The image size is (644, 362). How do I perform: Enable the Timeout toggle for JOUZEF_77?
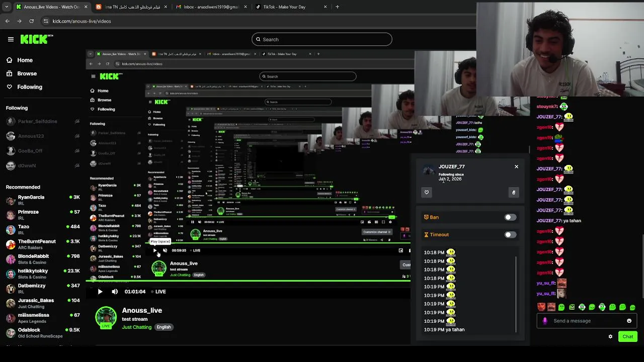[510, 235]
